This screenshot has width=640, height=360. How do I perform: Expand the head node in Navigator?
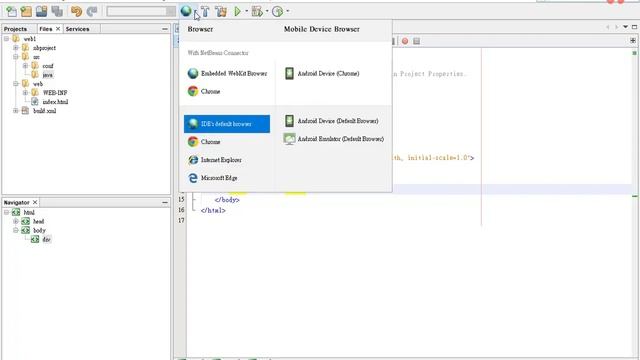tap(16, 221)
